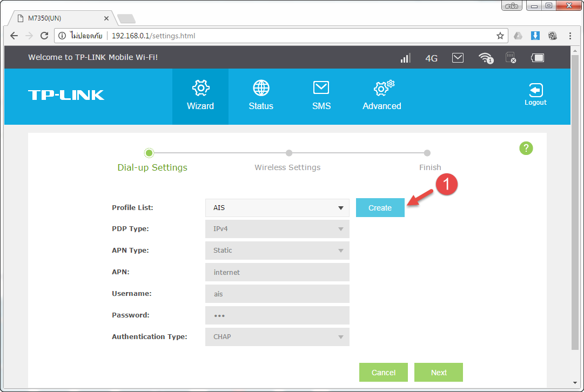Image resolution: width=584 pixels, height=392 pixels.
Task: Click the not-secure site info icon
Action: click(x=62, y=36)
